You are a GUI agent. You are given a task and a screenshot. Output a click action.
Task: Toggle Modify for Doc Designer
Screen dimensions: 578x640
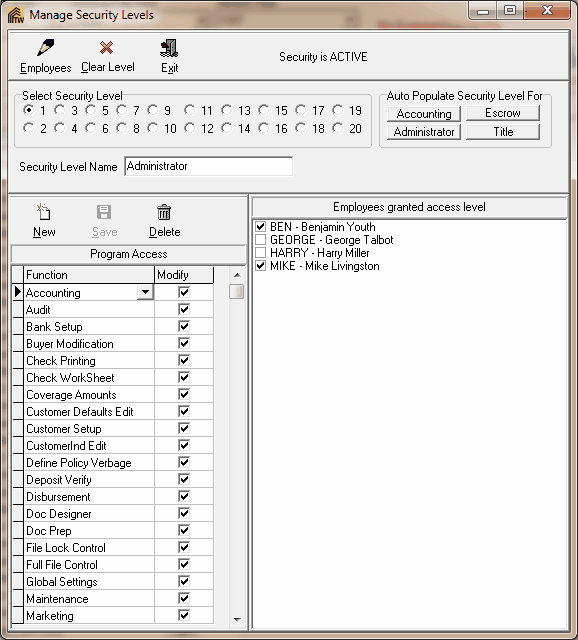click(184, 513)
